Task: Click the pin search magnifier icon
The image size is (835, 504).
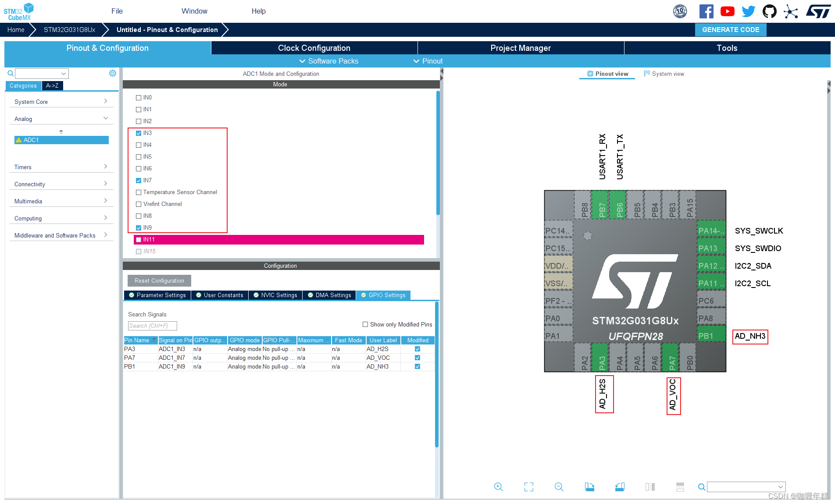Action: pyautogui.click(x=702, y=487)
